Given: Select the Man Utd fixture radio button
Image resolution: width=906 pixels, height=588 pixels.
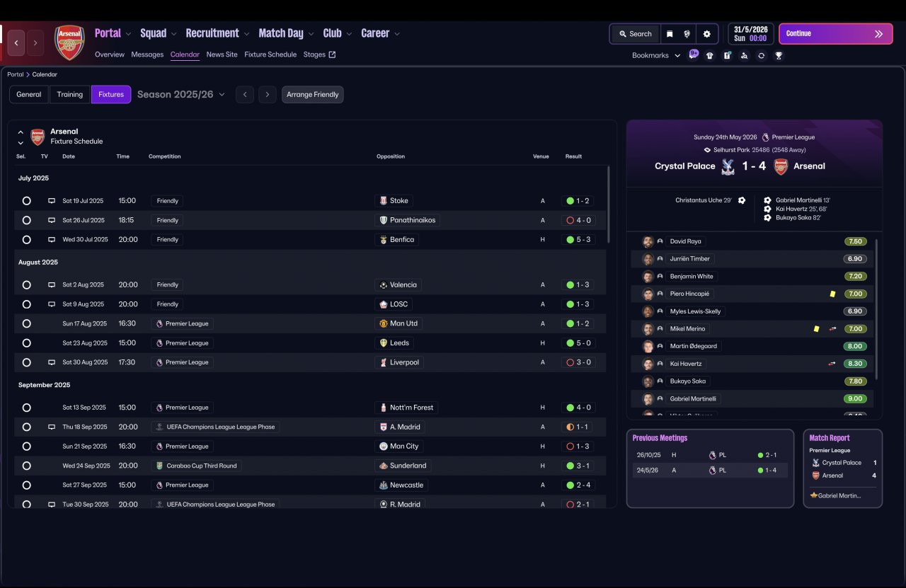Looking at the screenshot, I should (26, 323).
